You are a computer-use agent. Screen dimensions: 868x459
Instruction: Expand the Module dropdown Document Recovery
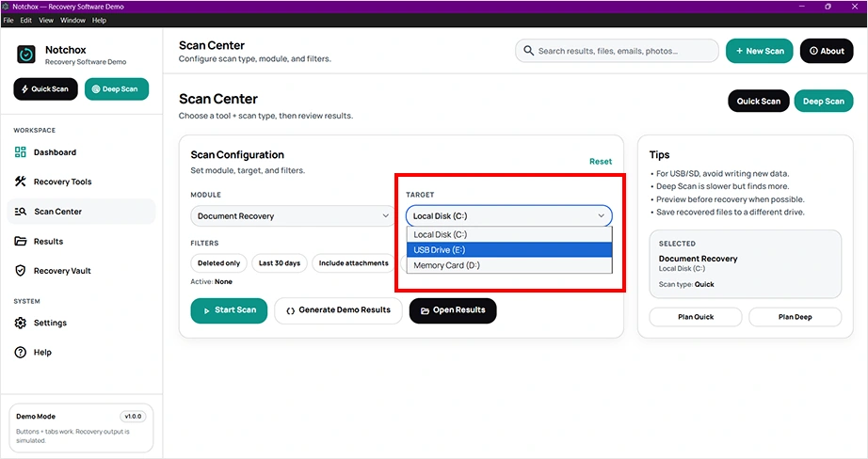(x=294, y=215)
